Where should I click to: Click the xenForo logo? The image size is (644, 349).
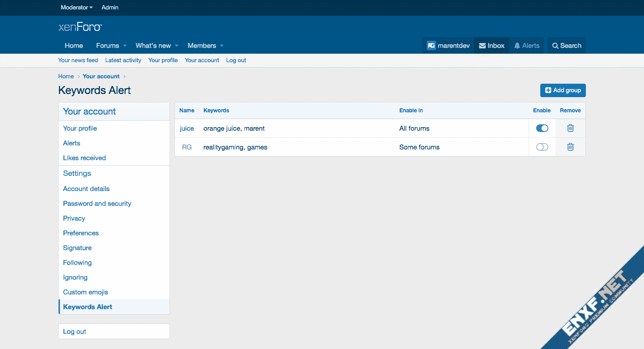80,27
